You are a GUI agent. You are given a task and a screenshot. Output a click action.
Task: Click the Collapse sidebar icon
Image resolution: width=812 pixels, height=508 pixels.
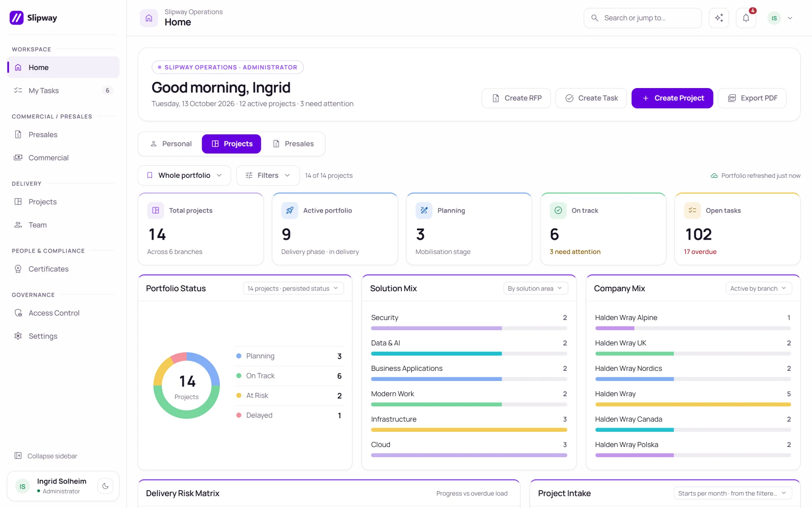point(18,456)
